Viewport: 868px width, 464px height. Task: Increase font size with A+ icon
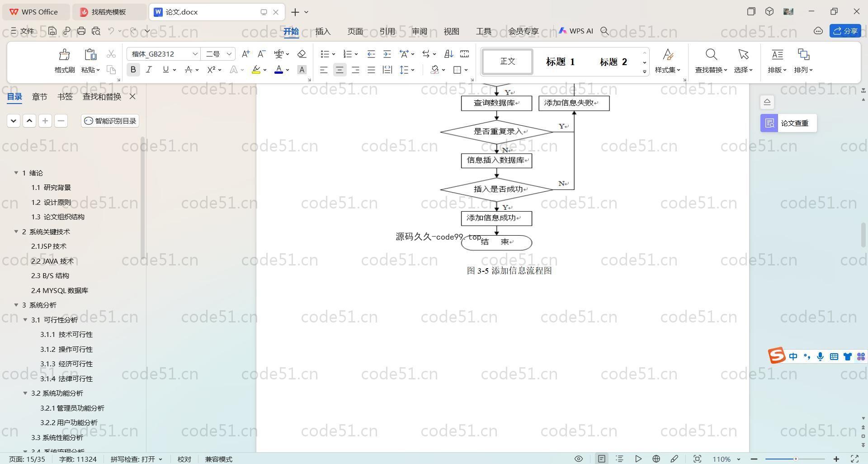245,54
